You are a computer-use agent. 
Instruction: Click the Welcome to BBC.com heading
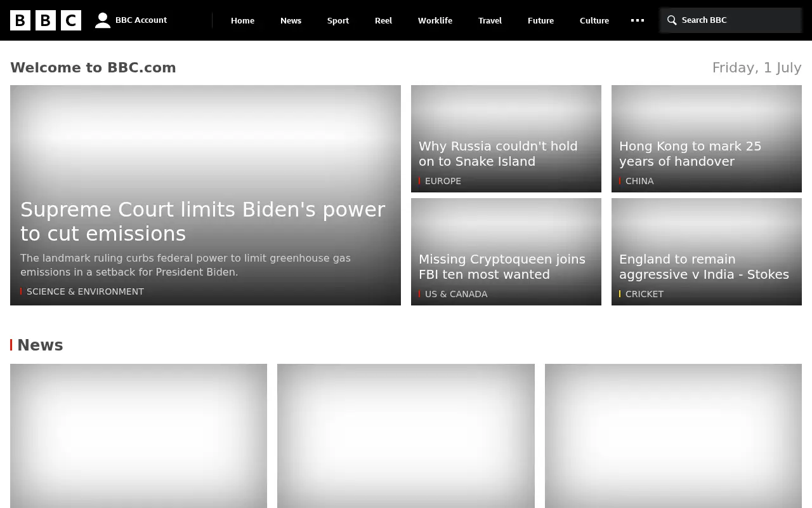93,68
